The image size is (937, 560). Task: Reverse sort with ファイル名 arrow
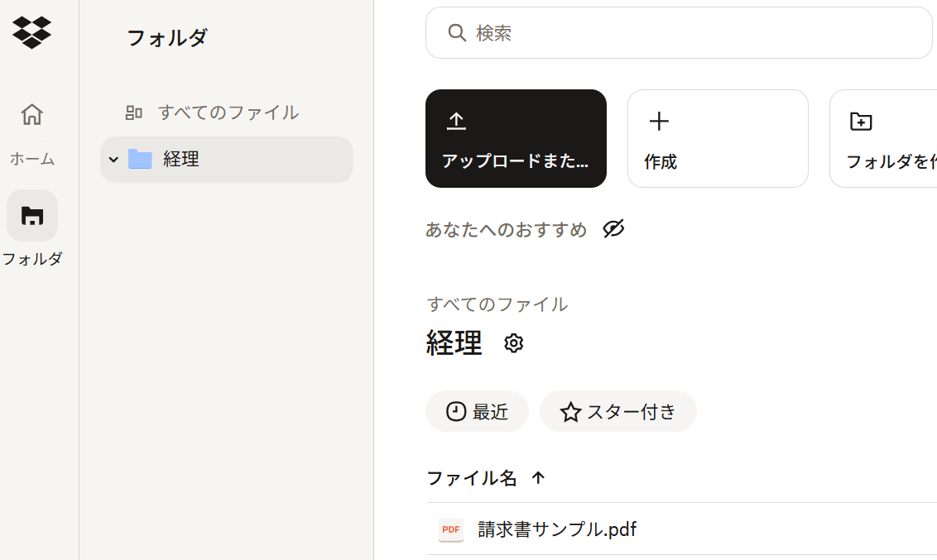point(539,477)
